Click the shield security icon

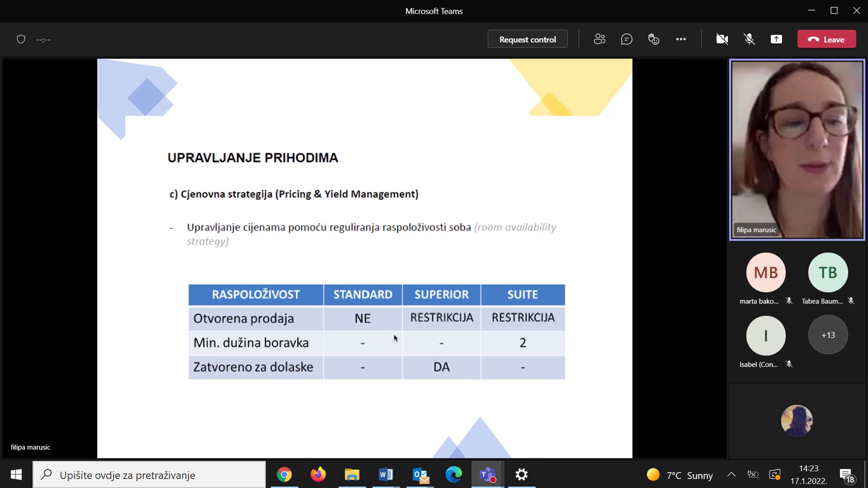coord(21,39)
